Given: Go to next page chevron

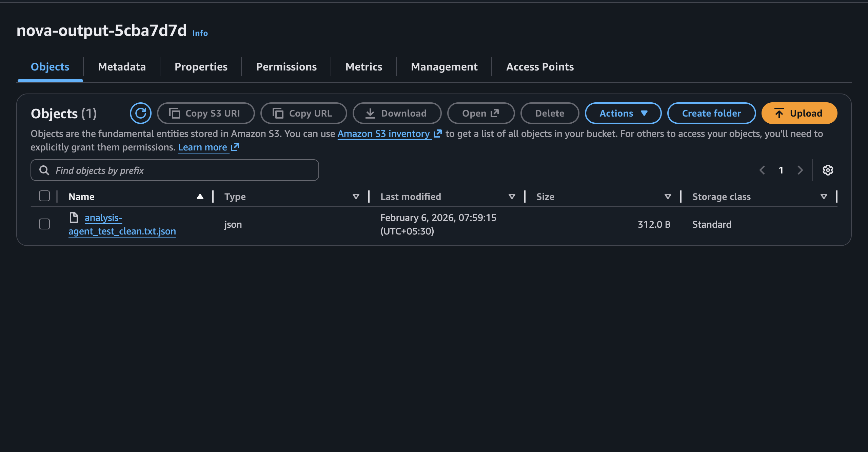Looking at the screenshot, I should (800, 170).
